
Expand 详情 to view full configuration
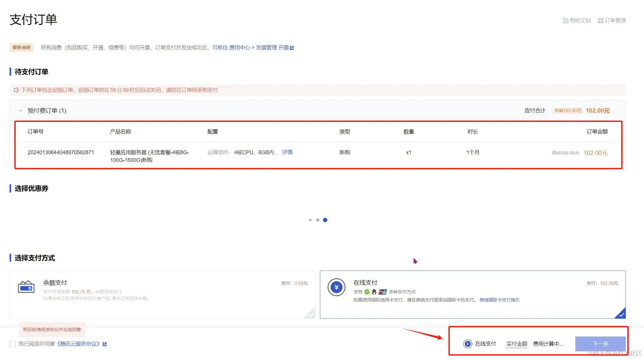coord(287,152)
